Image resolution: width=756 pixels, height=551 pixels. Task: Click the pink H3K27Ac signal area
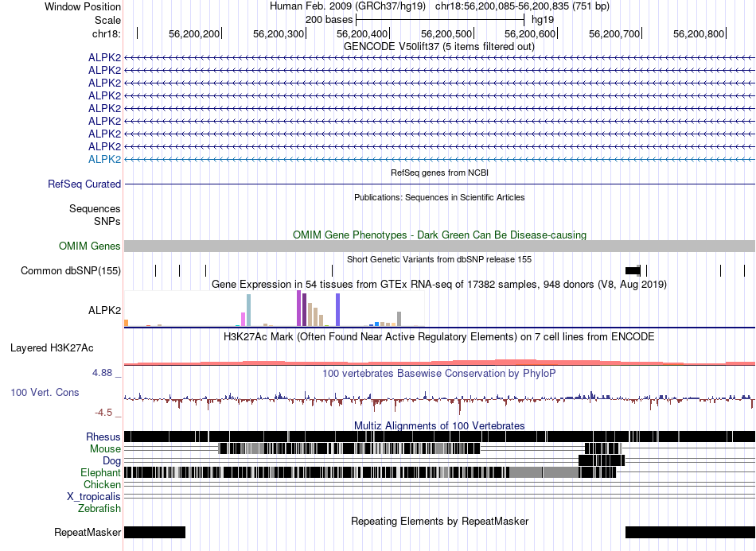point(440,363)
